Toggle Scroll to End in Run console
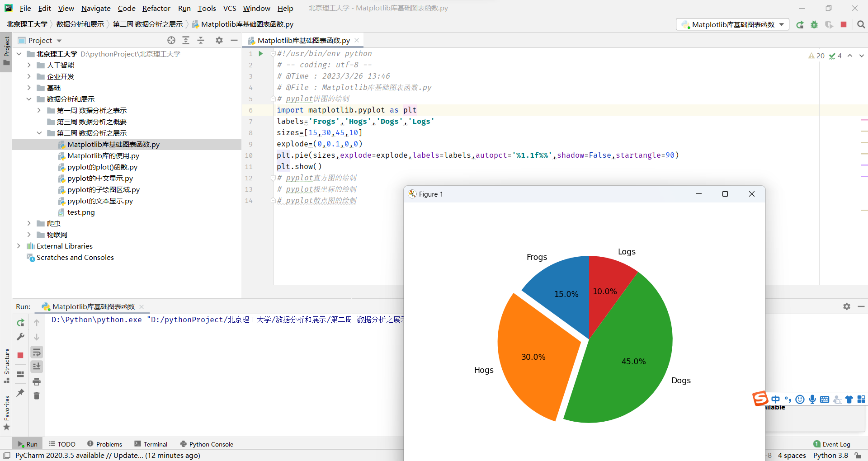868x461 pixels. pyautogui.click(x=37, y=367)
